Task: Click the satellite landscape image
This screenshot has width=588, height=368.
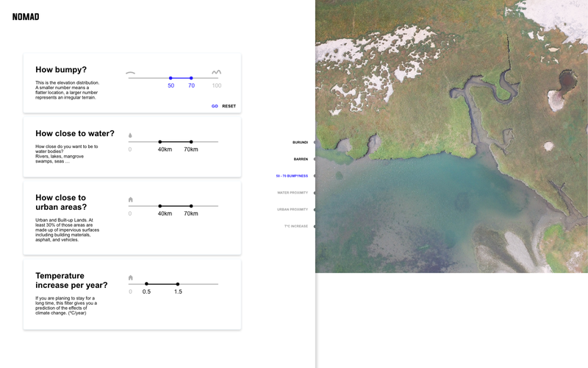Action: pyautogui.click(x=451, y=136)
